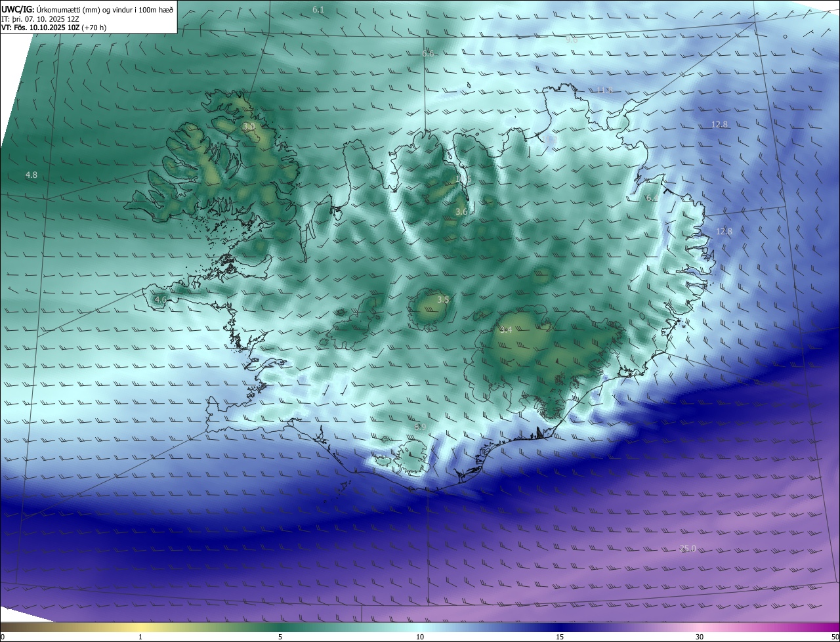Click the '0' label on the color scale
Image resolution: width=840 pixels, height=642 pixels.
pos(2,637)
